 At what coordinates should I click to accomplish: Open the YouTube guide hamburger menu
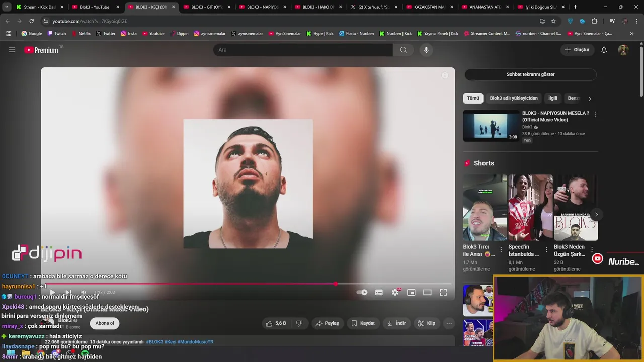pos(12,50)
